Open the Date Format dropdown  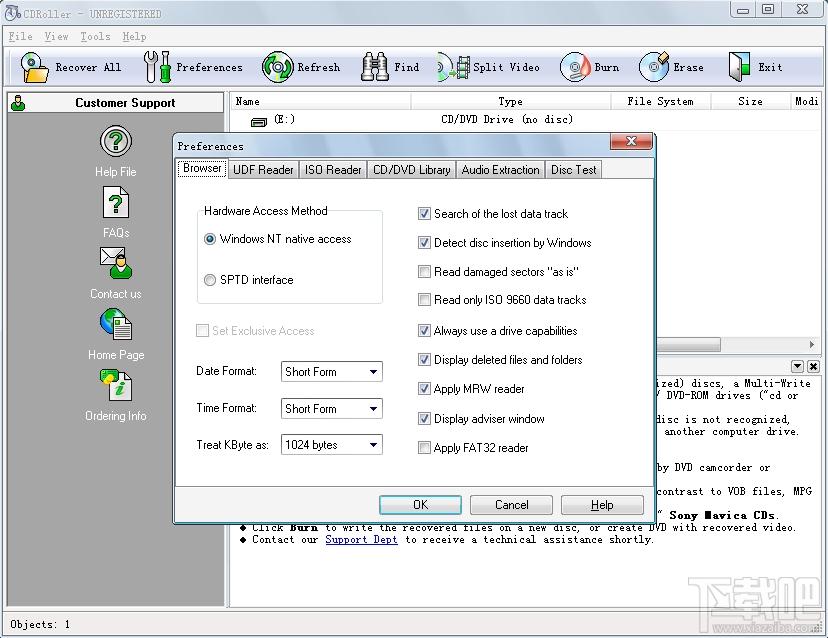[332, 372]
